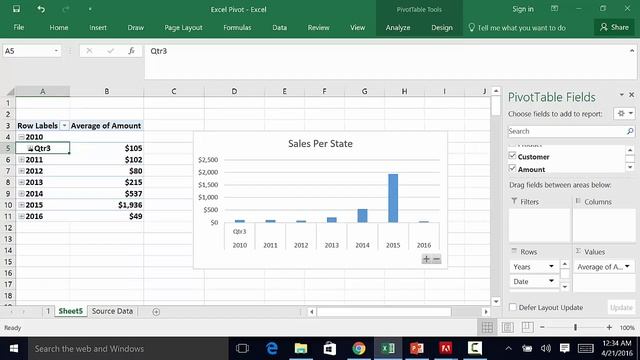Open the PivotTable Fields tools gear menu
Screen dimensions: 640x360
(624, 113)
